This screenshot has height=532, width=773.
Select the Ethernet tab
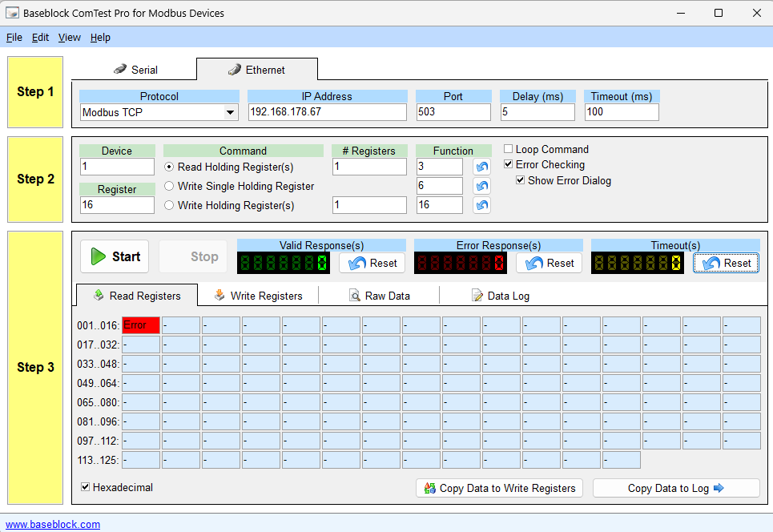click(x=257, y=70)
